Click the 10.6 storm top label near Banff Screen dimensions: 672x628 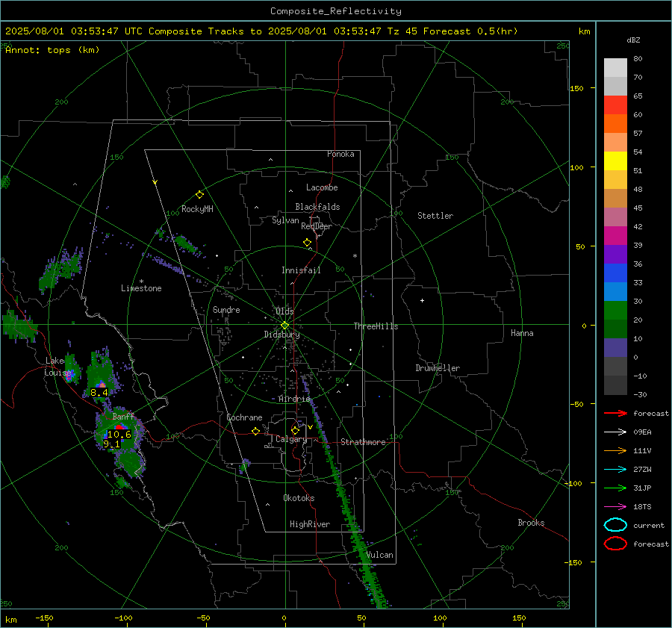pyautogui.click(x=119, y=435)
